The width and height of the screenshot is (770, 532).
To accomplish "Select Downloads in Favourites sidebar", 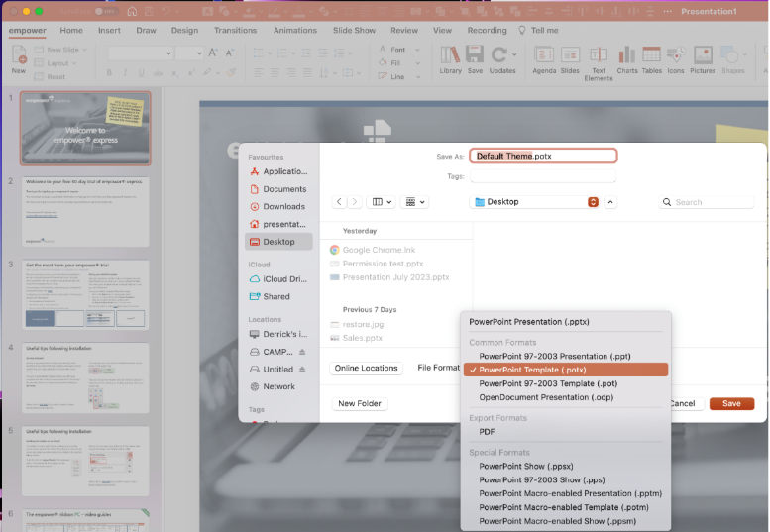I will [278, 207].
